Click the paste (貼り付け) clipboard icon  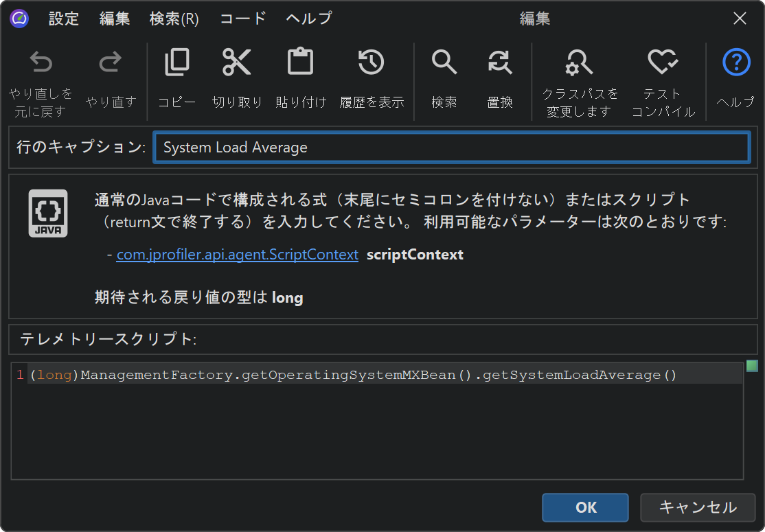click(x=300, y=64)
